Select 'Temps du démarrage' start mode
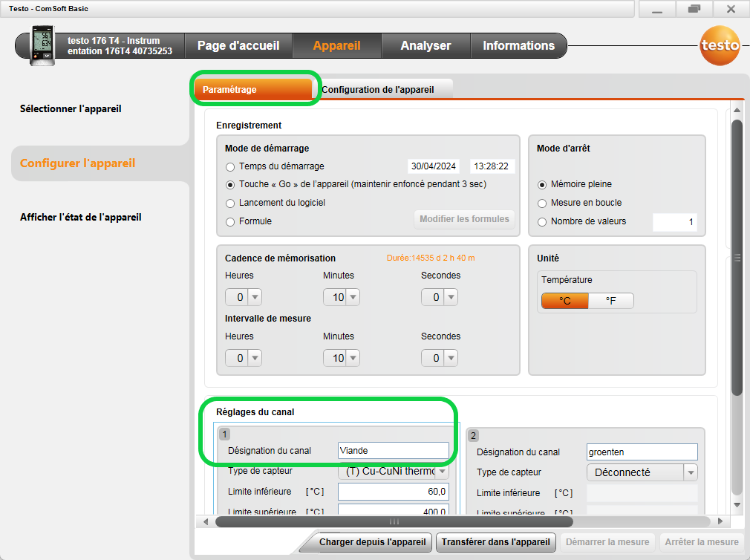The image size is (750, 560). coord(230,166)
